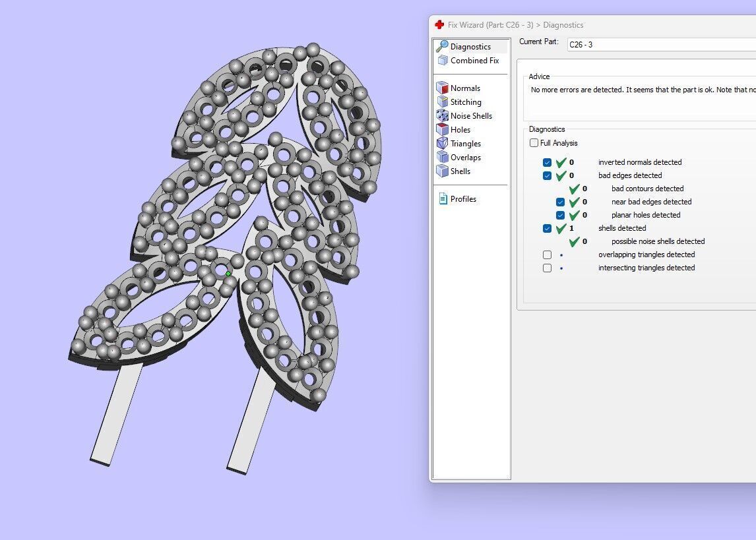Open the Overlaps section

[466, 157]
